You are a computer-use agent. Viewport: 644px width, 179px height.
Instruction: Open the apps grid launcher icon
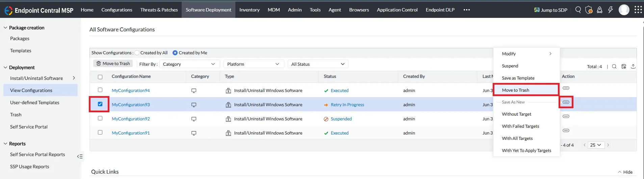tap(638, 10)
